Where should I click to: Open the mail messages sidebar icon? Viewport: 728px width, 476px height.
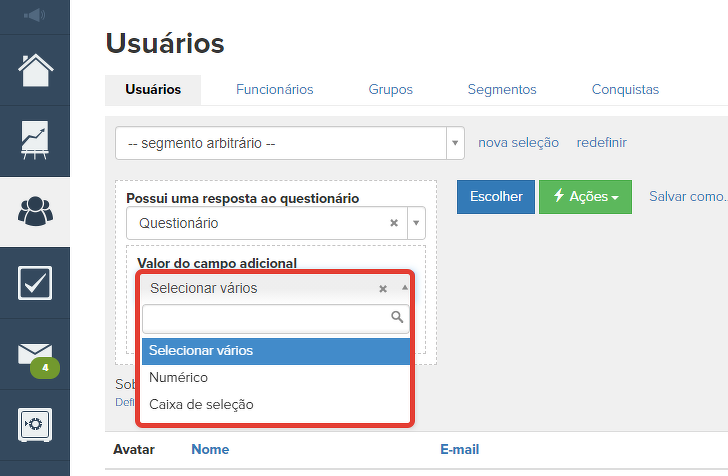tap(35, 355)
